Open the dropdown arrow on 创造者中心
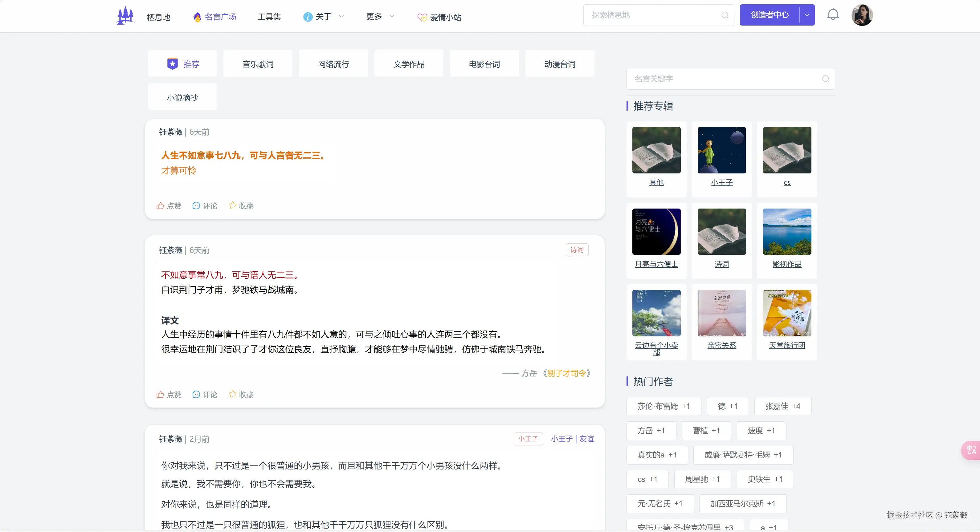The image size is (980, 532). [806, 15]
